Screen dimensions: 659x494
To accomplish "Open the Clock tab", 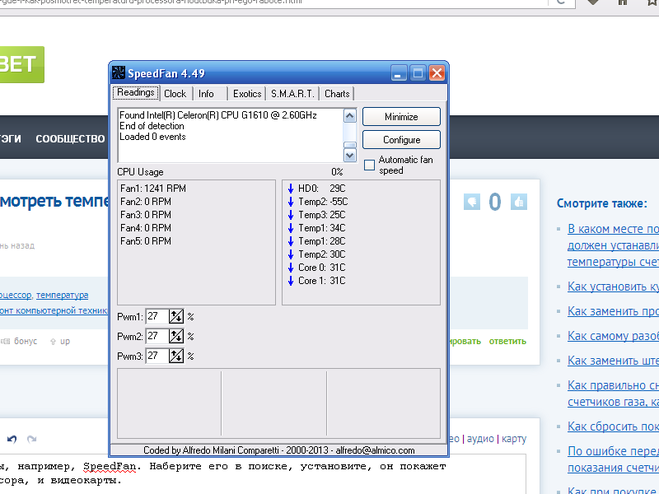I will (175, 94).
